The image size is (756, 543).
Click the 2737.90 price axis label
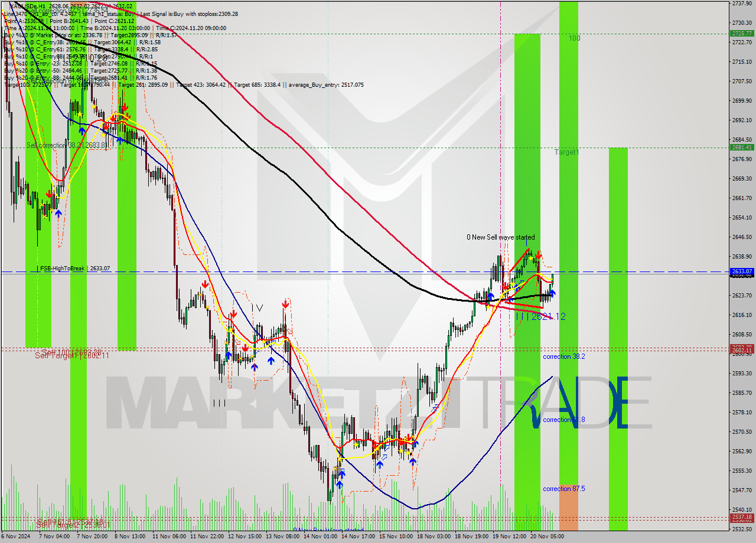742,4
